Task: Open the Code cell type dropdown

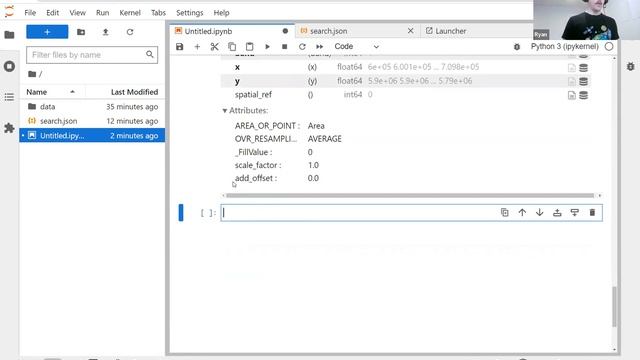Action: click(x=357, y=47)
